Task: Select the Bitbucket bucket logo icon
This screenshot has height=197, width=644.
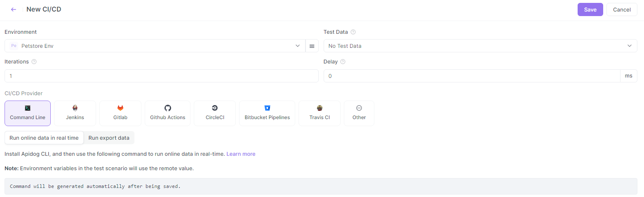Action: [267, 108]
